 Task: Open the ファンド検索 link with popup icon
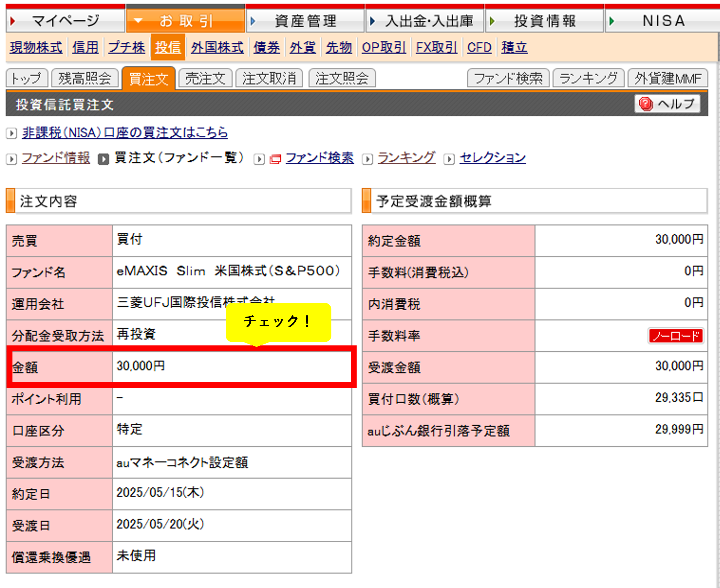click(320, 158)
